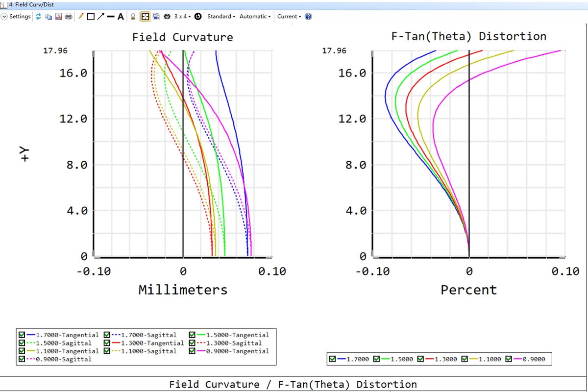Select the text annotation 'A' tool
The image size is (588, 392).
pos(121,17)
